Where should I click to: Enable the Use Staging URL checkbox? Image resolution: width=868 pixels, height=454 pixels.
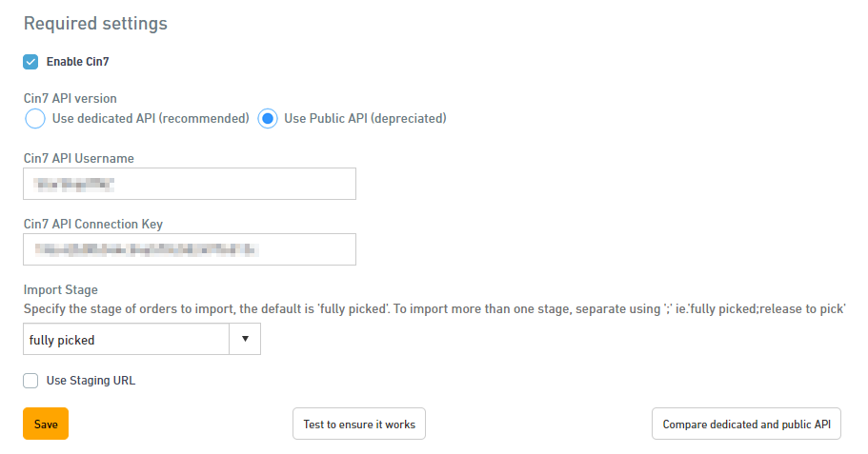click(30, 381)
